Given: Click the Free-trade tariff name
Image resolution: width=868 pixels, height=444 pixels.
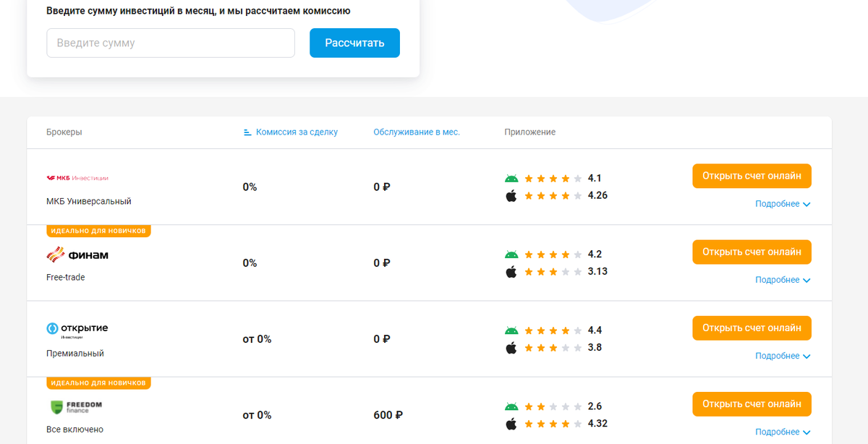Looking at the screenshot, I should (66, 278).
